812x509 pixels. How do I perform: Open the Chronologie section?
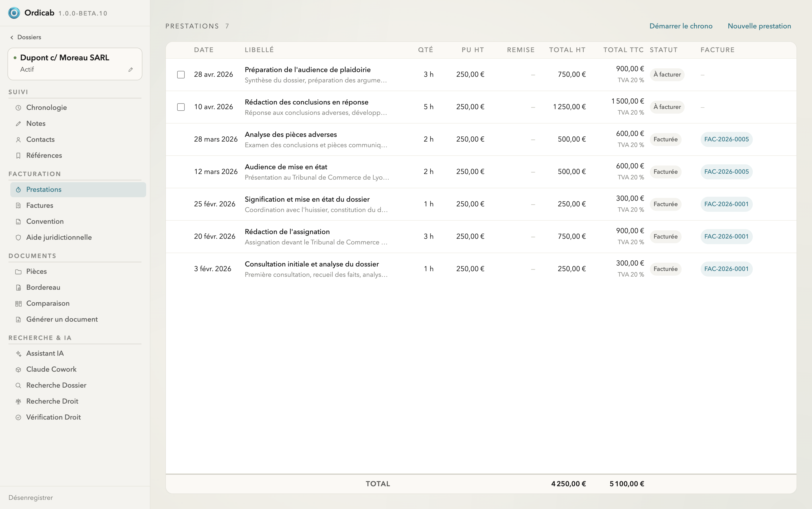(x=78, y=108)
